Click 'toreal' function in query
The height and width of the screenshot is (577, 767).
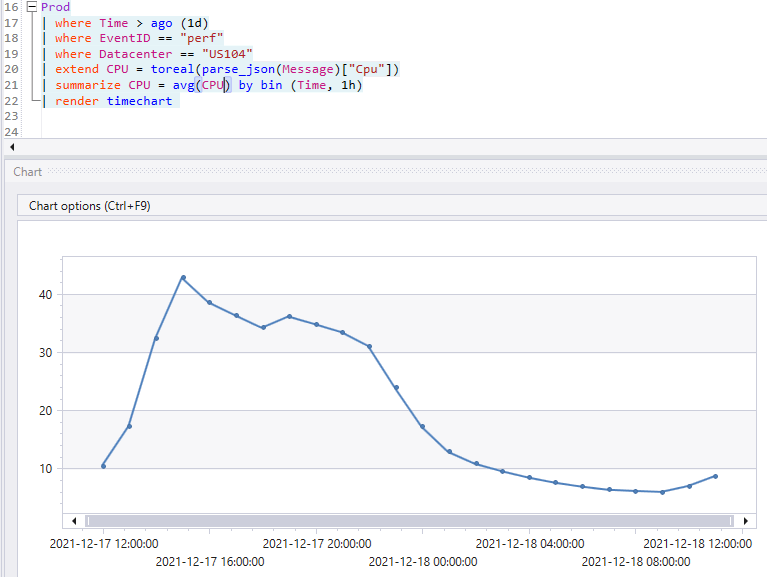[x=172, y=69]
